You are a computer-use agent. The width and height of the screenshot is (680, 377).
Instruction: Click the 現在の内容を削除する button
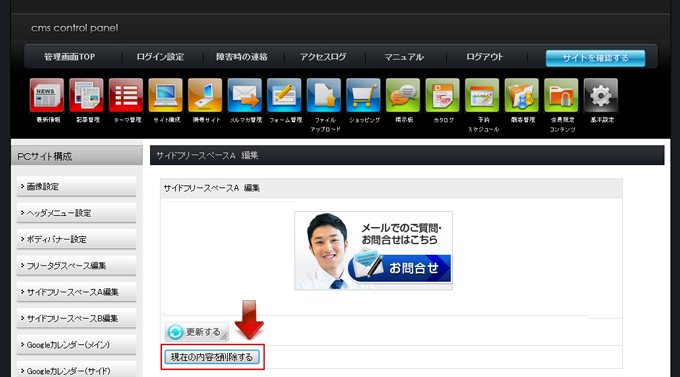click(212, 357)
